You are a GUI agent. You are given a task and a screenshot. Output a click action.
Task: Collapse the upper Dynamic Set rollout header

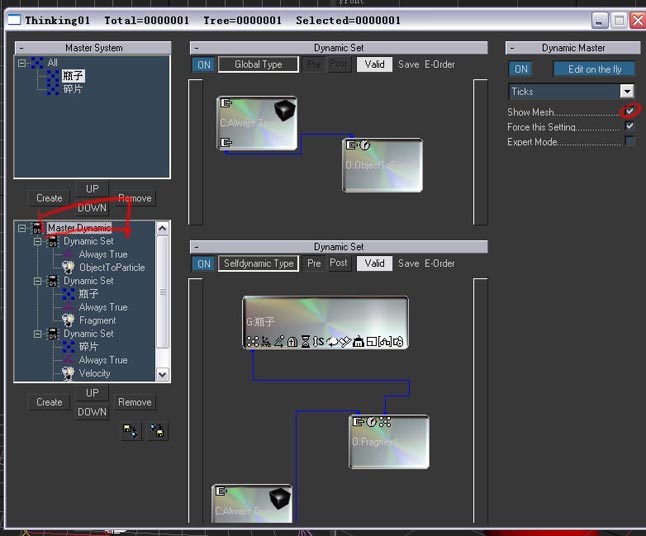(x=339, y=48)
